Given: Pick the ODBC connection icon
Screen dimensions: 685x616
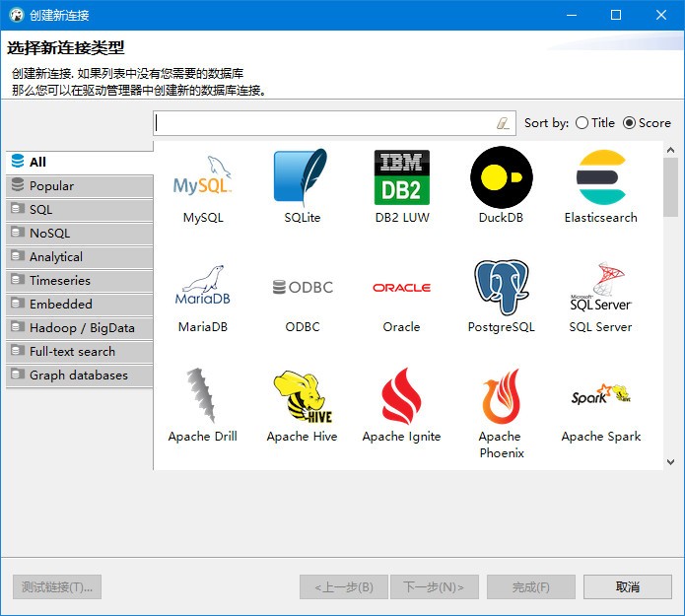Looking at the screenshot, I should (303, 287).
